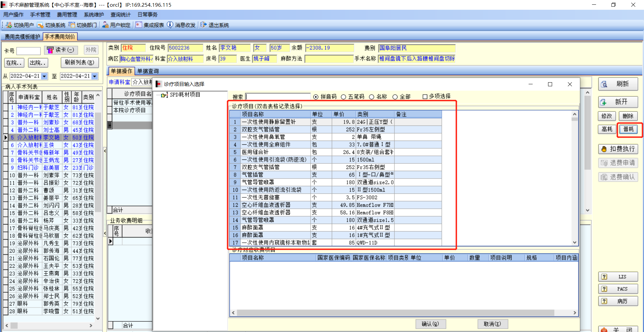Click the SPD耗材项目 tree node icon
Viewport: 644px width, 332px height.
164,95
